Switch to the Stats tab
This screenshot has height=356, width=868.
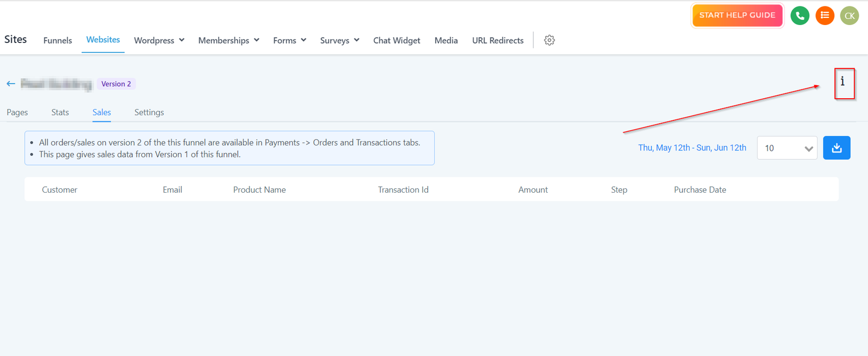click(x=60, y=112)
